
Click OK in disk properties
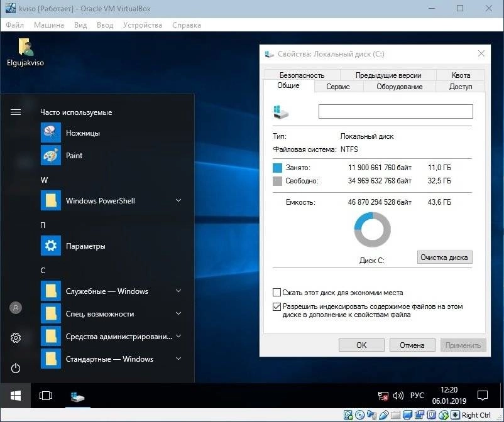click(x=361, y=345)
